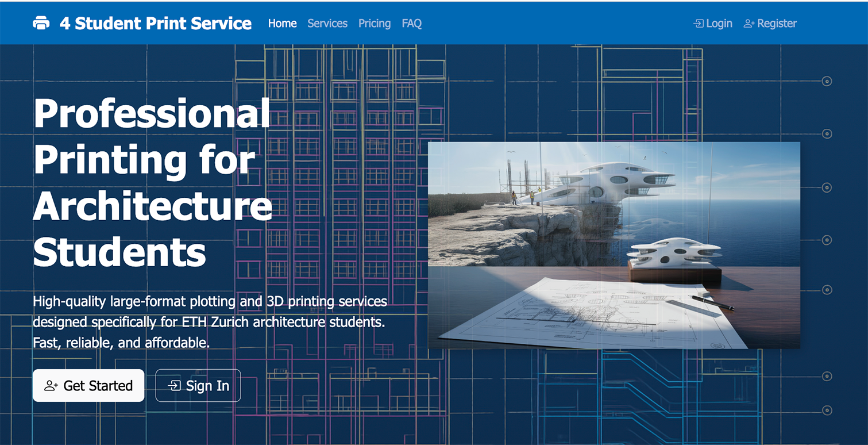
Task: Click the Login arrow icon in navbar
Action: coord(699,24)
